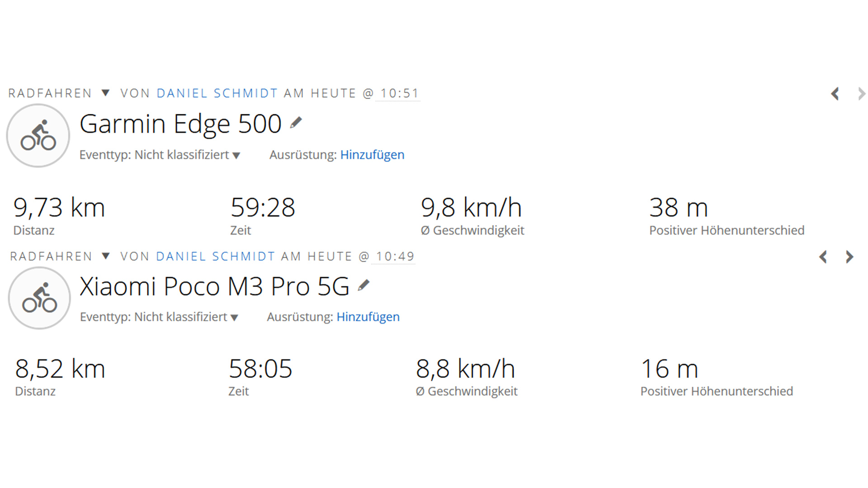Click Hinzufügen to add equipment to Xiaomi activity

[368, 317]
